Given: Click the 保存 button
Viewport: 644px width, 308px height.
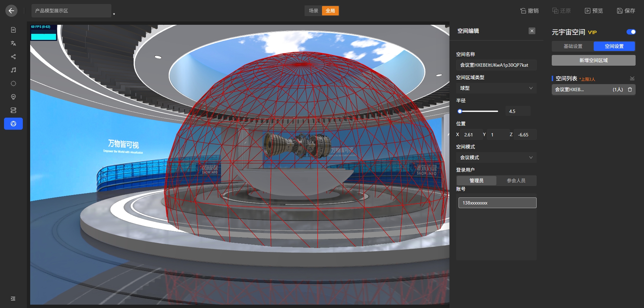Looking at the screenshot, I should (x=626, y=11).
